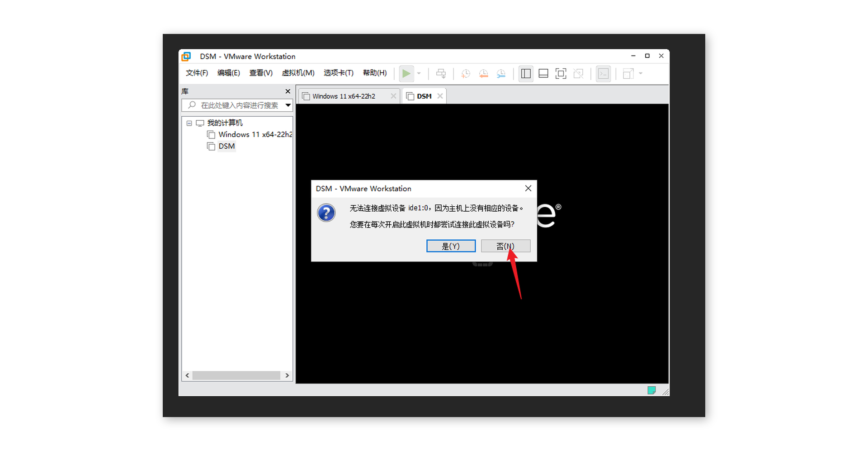
Task: Collapse the 我的计算机 tree node
Action: click(189, 123)
